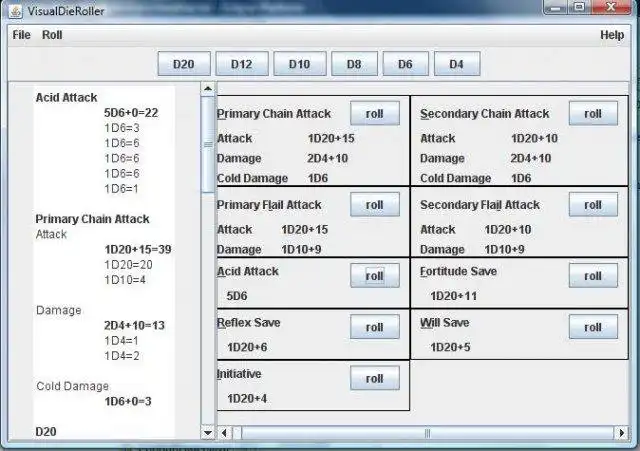Screen dimensions: 640x451
Task: Roll a D20 die from the toolbar
Action: 184,64
